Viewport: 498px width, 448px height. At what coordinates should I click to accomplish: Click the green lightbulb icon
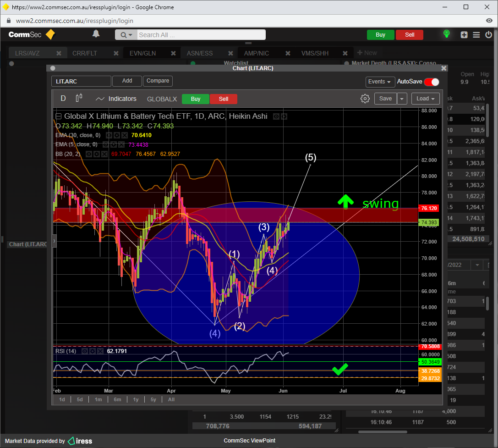click(446, 34)
